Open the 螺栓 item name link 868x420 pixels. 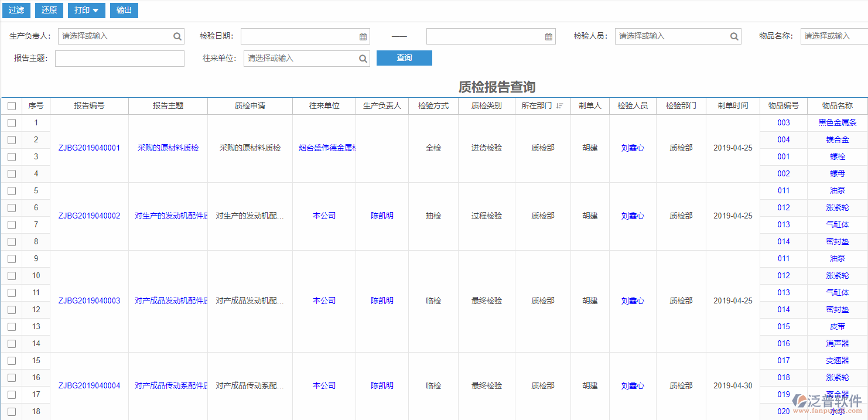pyautogui.click(x=838, y=156)
